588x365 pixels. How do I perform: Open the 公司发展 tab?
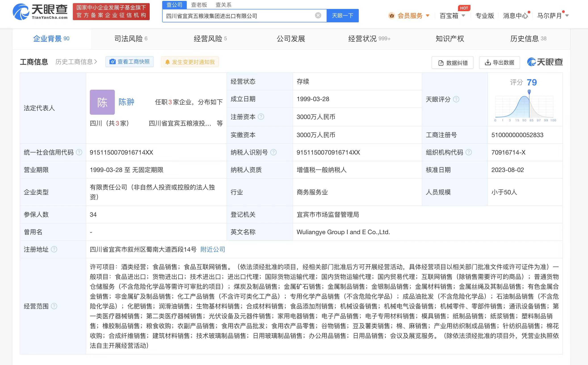[x=291, y=39]
